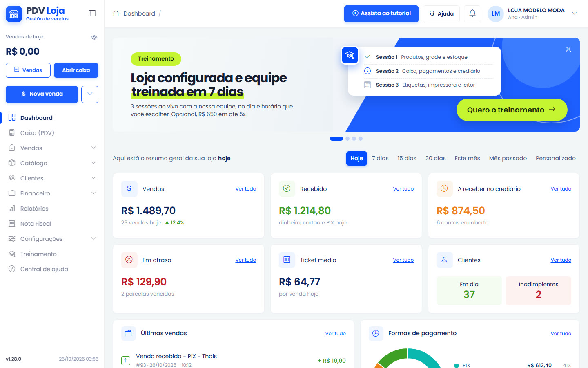Open Central de ajuda in the sidebar
Screen dimensions: 588x368
52,269
